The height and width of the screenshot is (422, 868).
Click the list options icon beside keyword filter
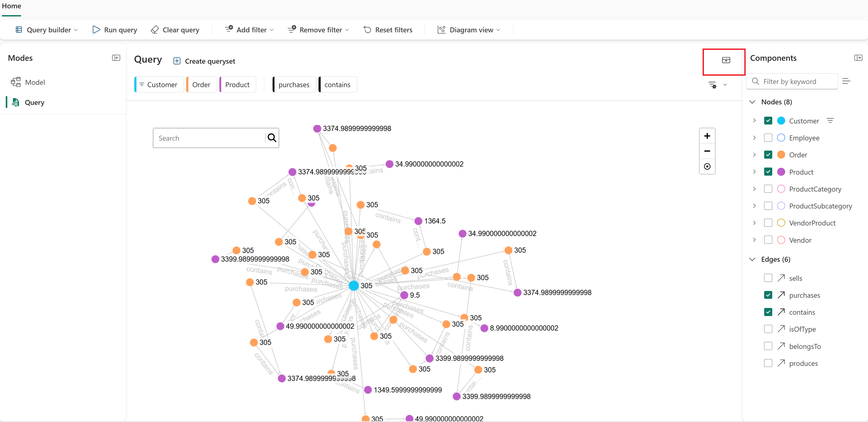[x=846, y=81]
